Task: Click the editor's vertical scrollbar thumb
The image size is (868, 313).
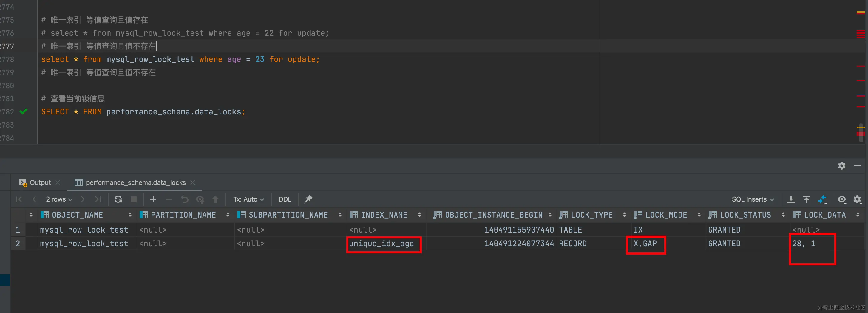Action: 861,133
